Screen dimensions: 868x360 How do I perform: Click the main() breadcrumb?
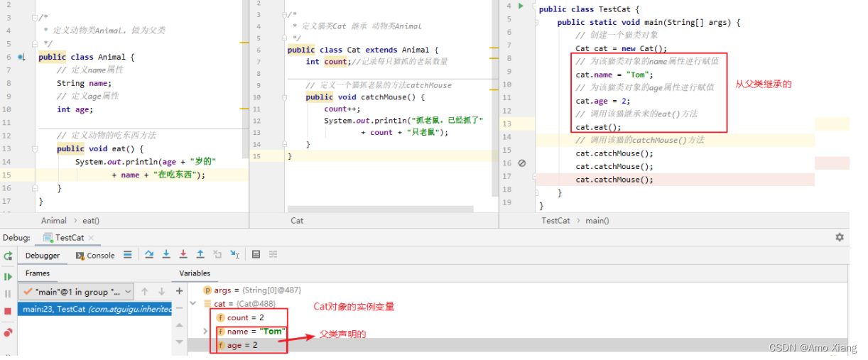[597, 221]
